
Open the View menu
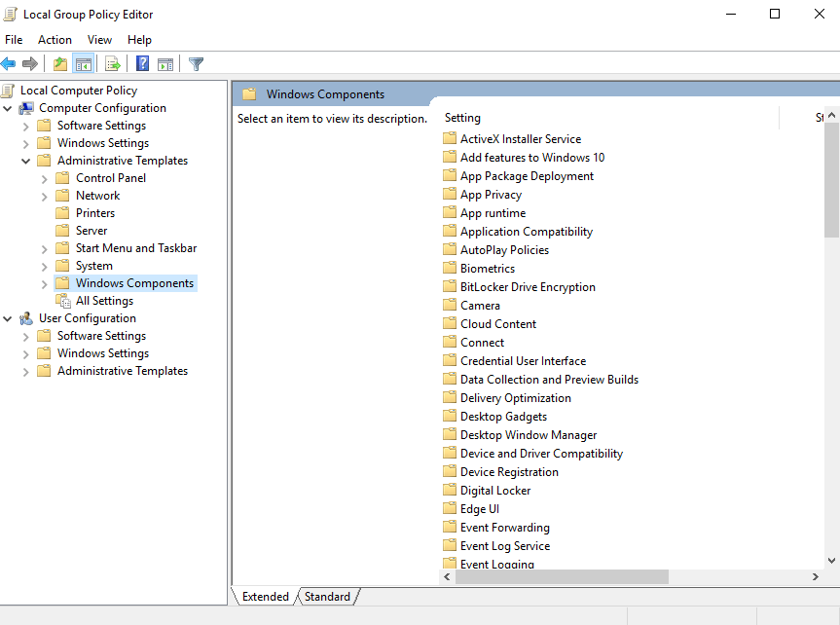click(x=99, y=40)
